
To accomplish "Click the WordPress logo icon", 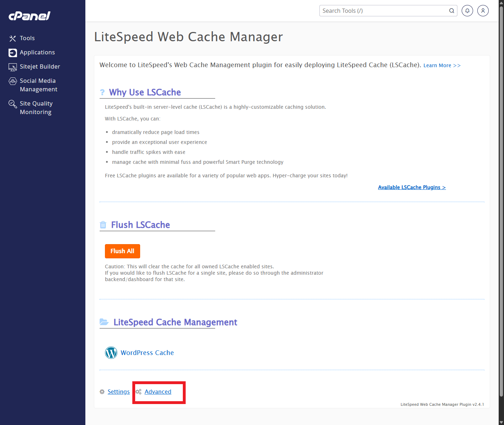I will [111, 353].
